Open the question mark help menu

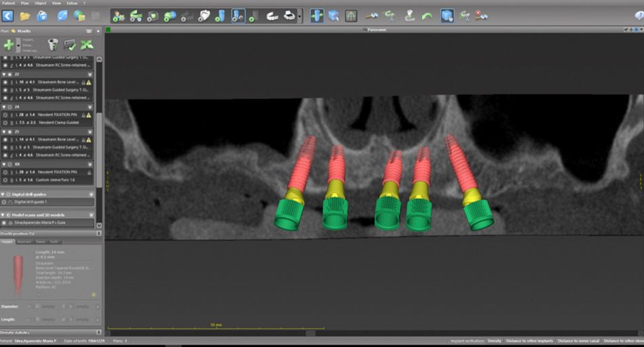point(85,3)
